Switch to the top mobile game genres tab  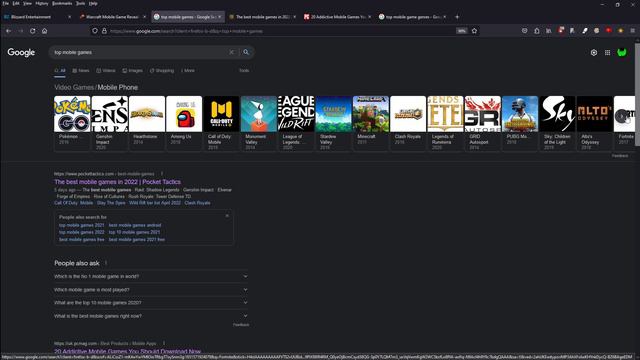(x=412, y=17)
